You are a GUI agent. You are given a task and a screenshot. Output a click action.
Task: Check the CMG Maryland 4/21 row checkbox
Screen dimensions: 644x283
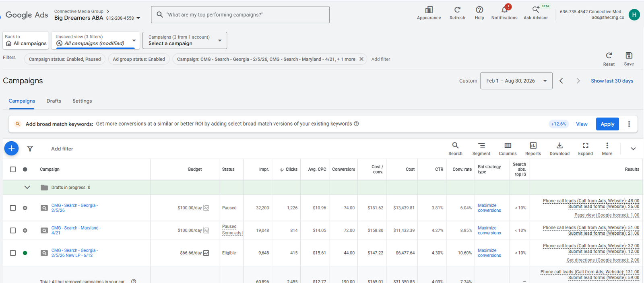13,231
